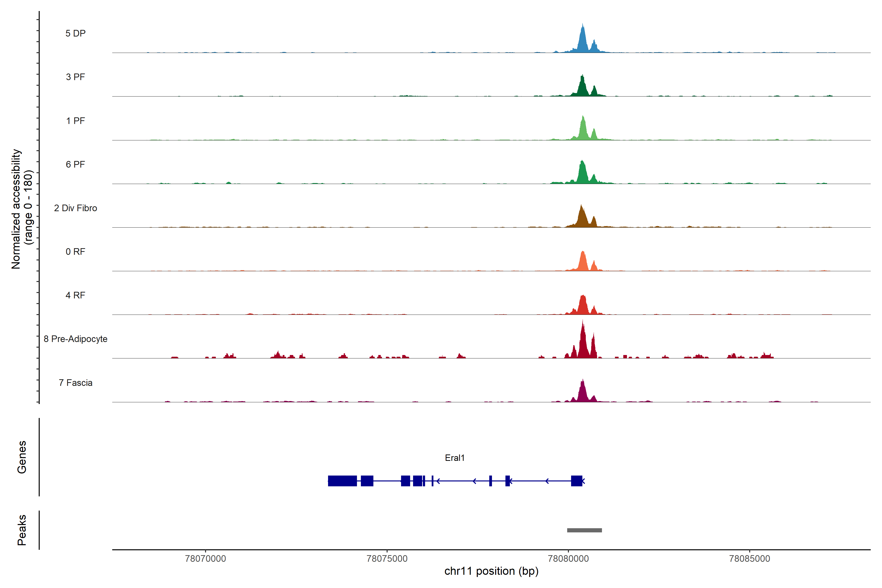Click the 2 Div Fibro label
882x588 pixels.
(75, 208)
